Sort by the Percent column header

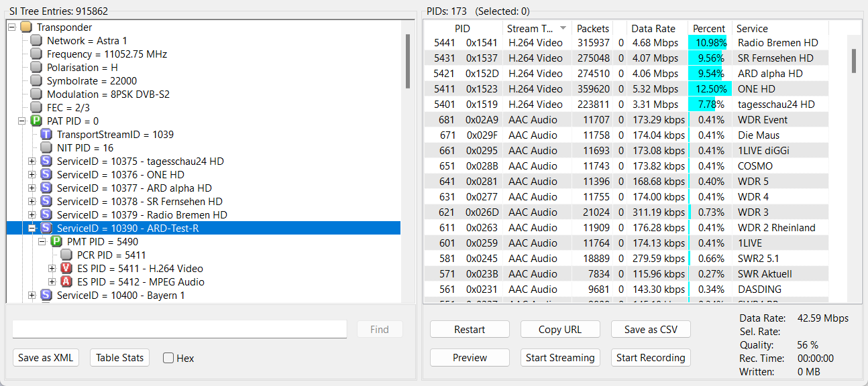click(x=710, y=28)
